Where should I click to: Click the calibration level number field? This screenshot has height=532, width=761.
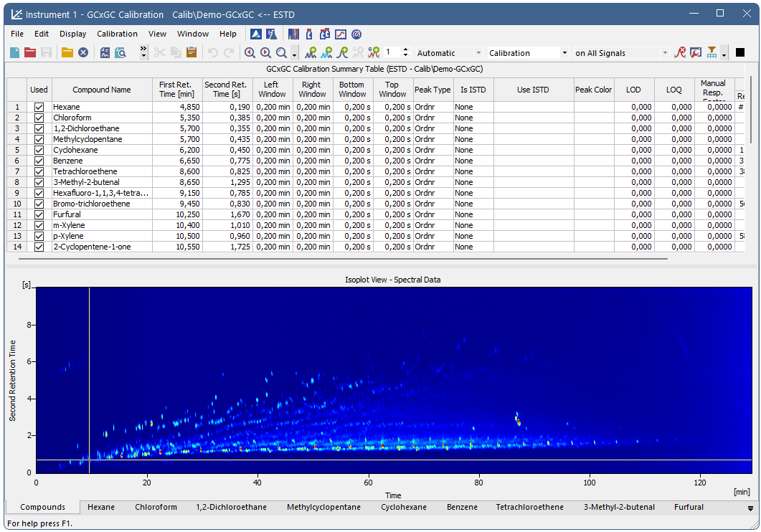(x=392, y=52)
